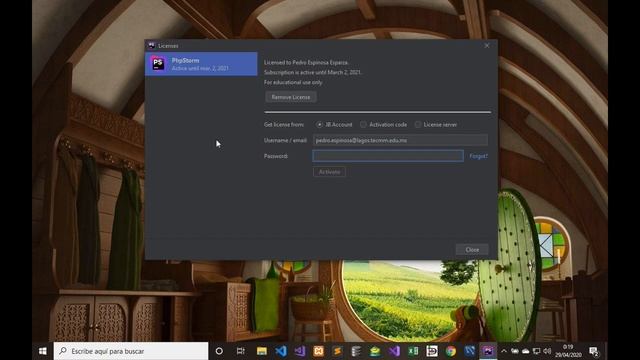
Task: Click the Close button in Licenses dialog
Action: (x=472, y=249)
